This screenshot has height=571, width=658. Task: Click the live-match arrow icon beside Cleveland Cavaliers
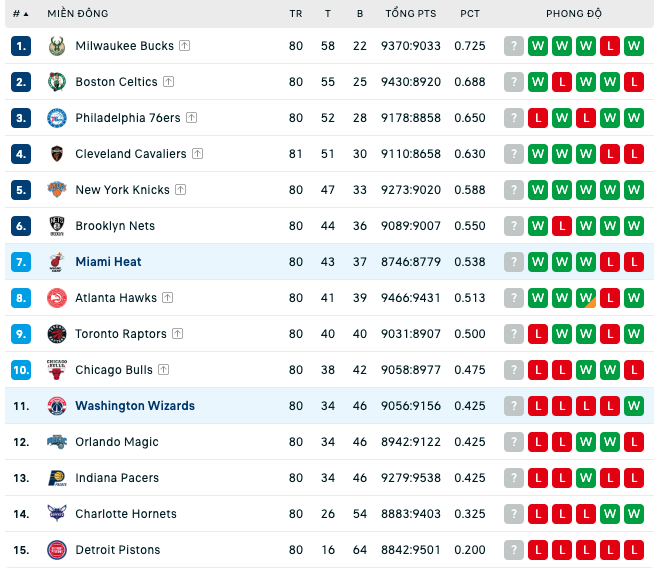pyautogui.click(x=197, y=154)
